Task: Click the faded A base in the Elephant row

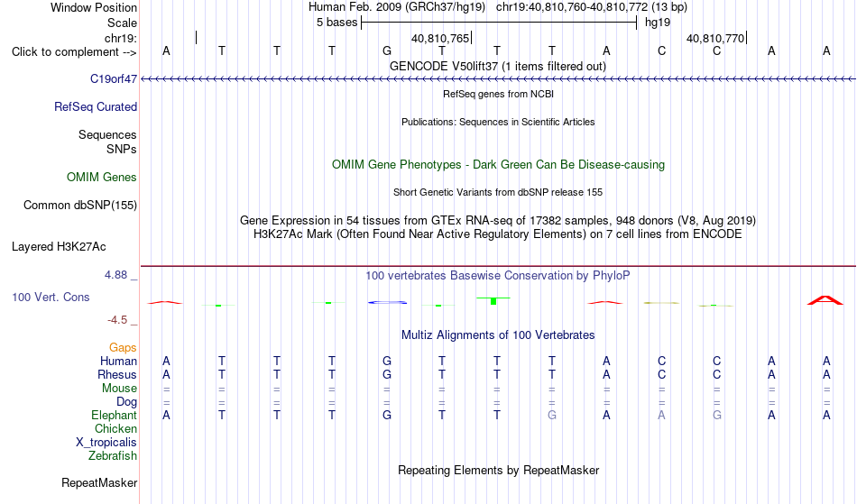Action: pos(661,416)
